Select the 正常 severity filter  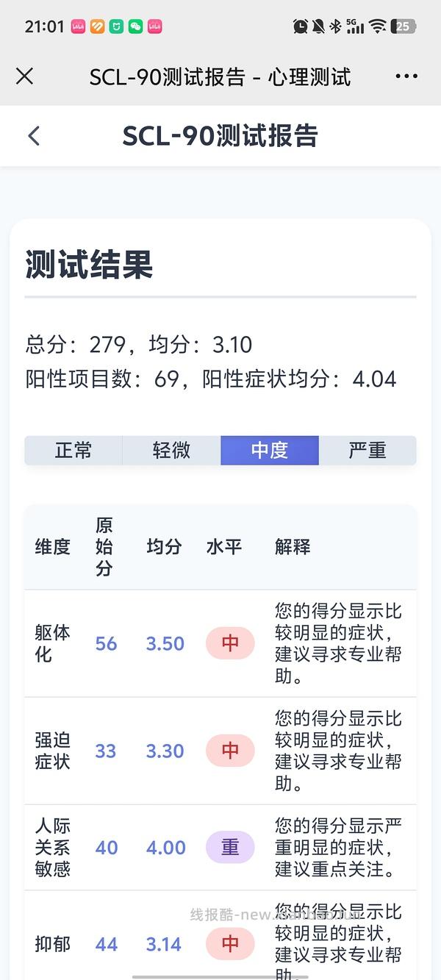coord(73,451)
